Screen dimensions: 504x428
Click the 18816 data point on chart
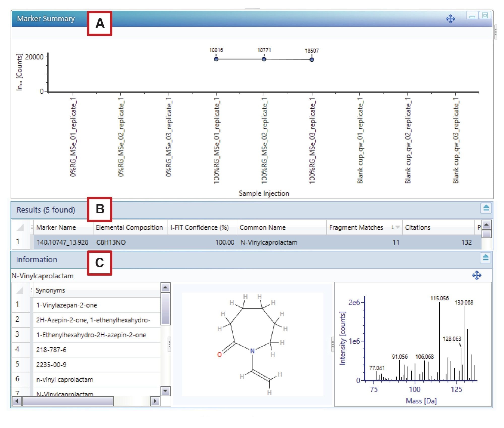216,59
